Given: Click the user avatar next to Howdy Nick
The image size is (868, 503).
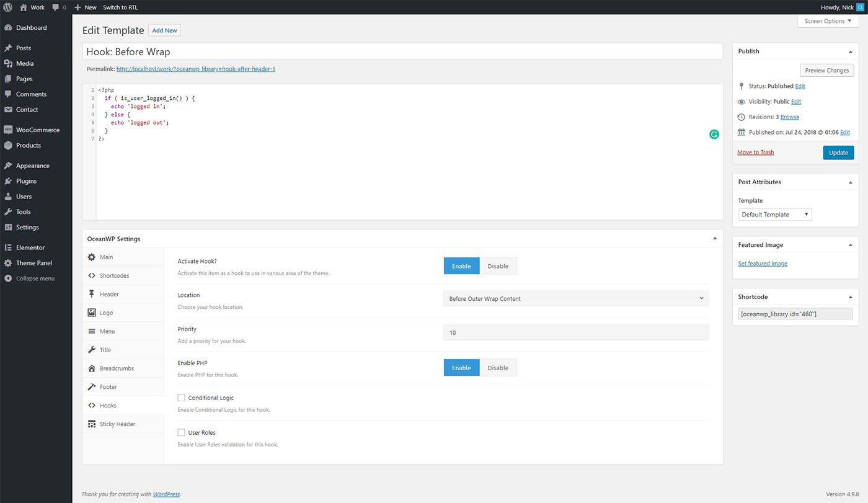Looking at the screenshot, I should click(x=860, y=7).
